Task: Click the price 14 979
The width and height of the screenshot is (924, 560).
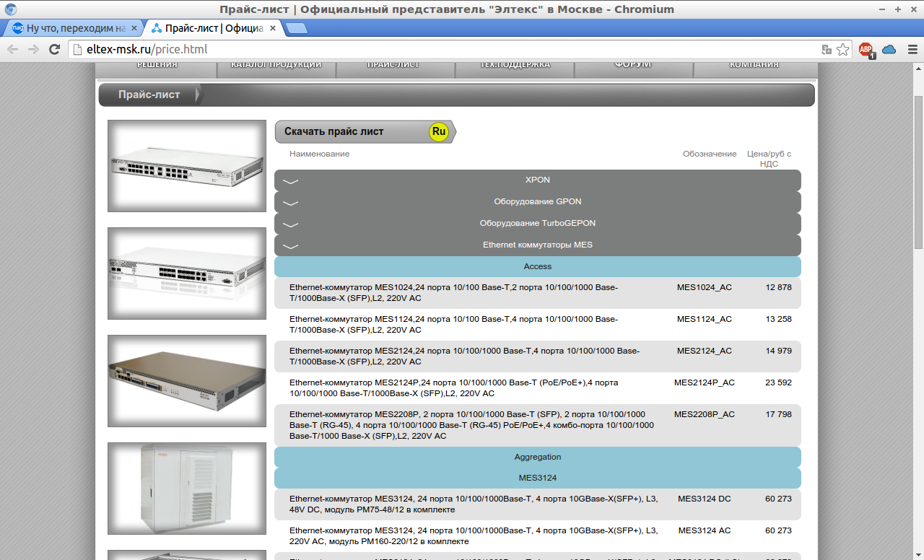Action: (779, 351)
